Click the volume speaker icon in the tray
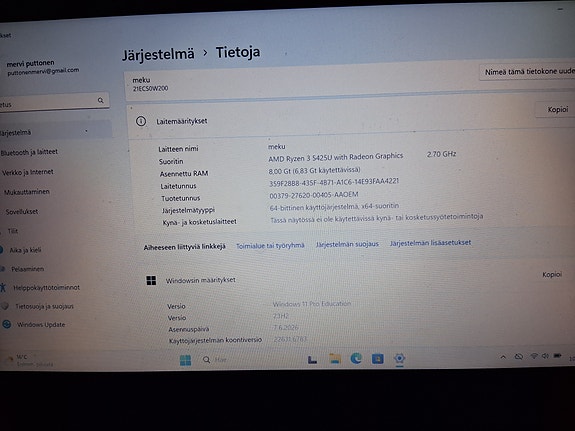This screenshot has width=575, height=431. [545, 356]
